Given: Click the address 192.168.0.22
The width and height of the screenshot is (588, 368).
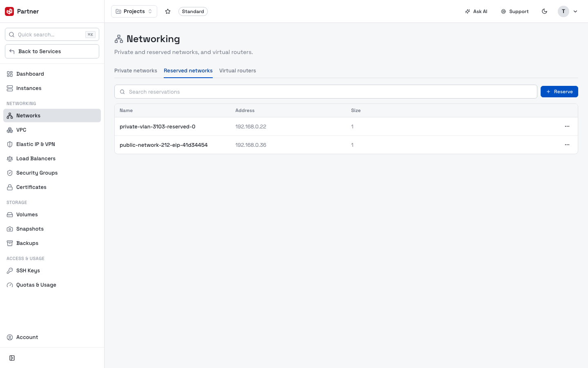Looking at the screenshot, I should click(x=251, y=127).
